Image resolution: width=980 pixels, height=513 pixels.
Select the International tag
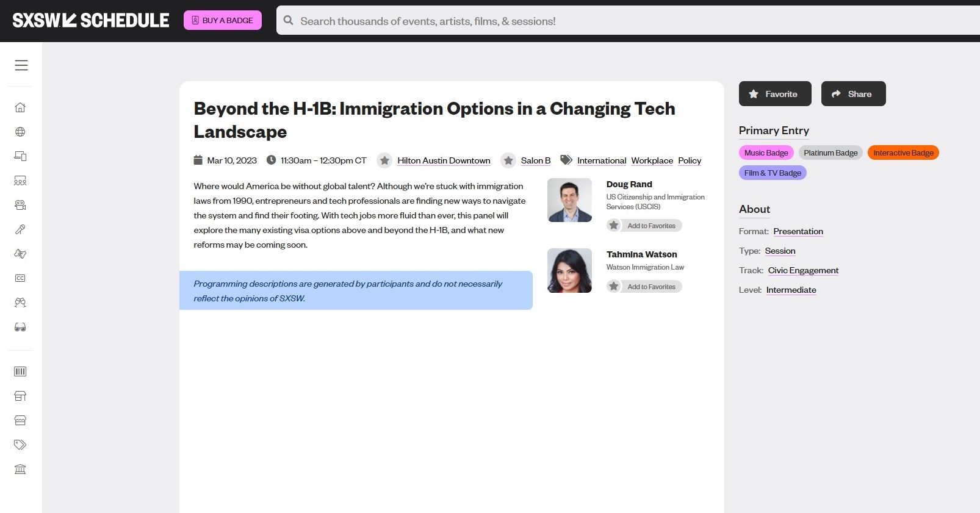[602, 160]
